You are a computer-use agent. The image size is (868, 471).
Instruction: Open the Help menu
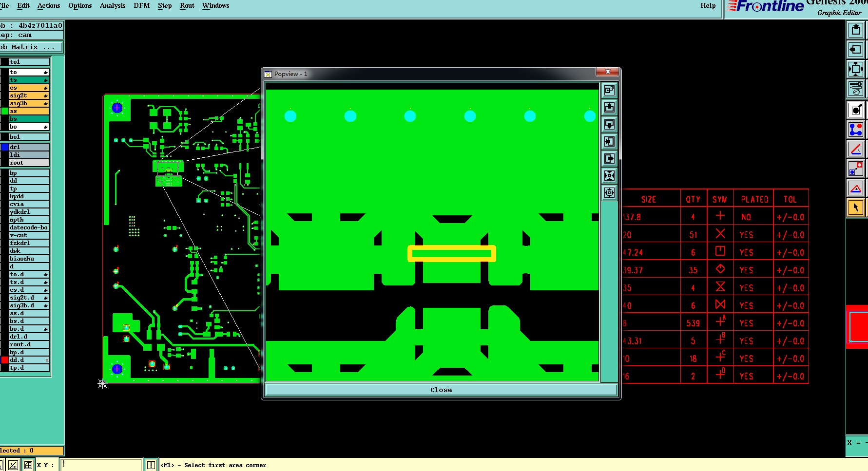(708, 6)
